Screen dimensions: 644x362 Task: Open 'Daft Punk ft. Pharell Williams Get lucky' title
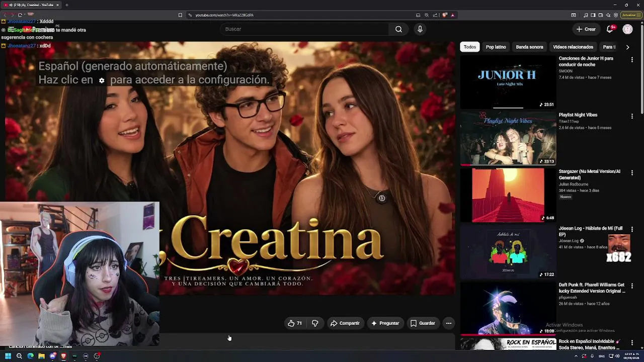pos(592,288)
